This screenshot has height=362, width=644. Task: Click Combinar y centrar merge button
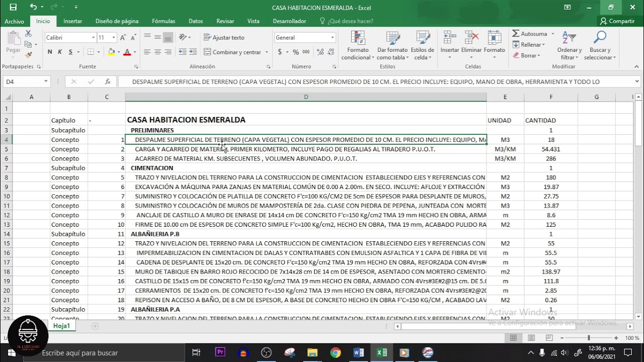[x=232, y=52]
